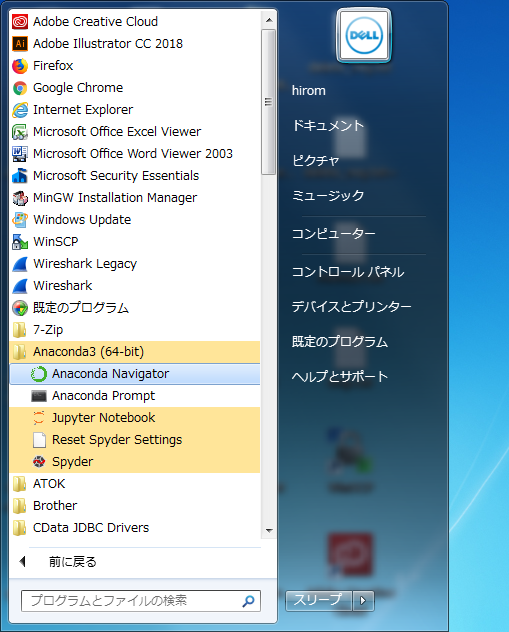Open MinGW Installation Manager icon

[20, 198]
